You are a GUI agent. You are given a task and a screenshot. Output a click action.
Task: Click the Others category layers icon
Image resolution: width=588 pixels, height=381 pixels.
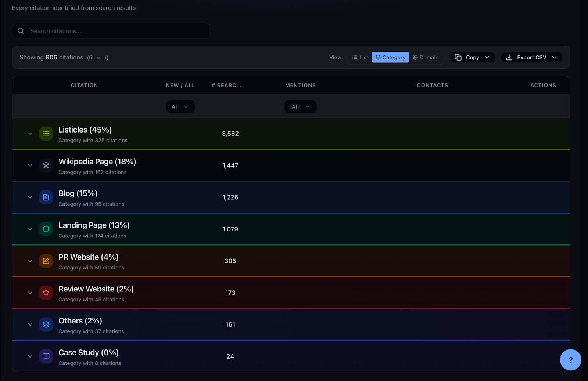tap(46, 324)
